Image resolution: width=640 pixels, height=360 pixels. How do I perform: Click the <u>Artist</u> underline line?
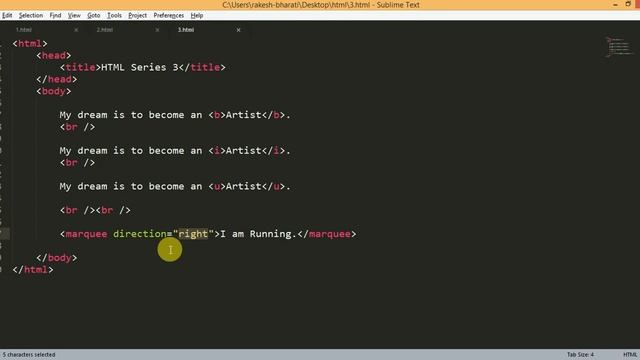point(175,187)
